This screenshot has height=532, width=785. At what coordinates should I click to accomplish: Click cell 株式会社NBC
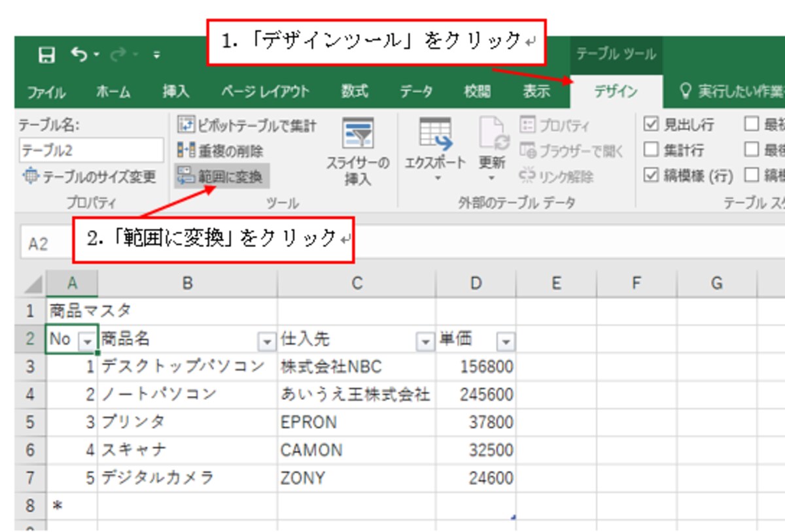point(357,366)
